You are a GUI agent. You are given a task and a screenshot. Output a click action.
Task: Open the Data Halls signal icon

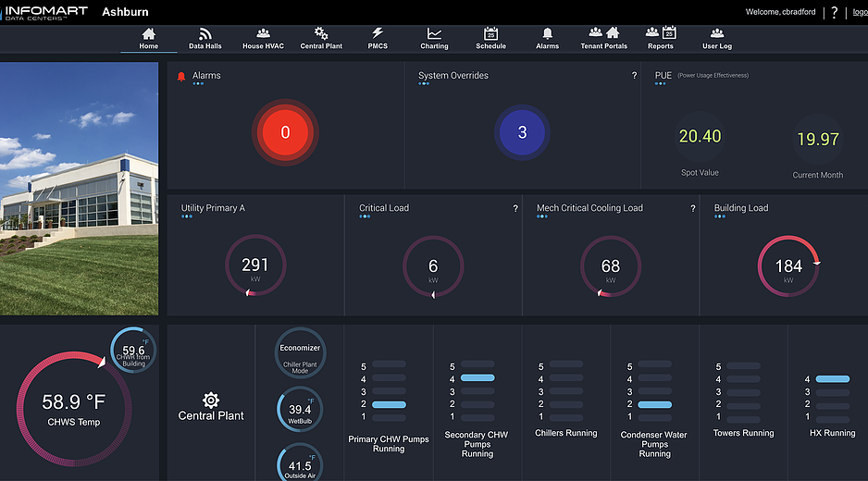(205, 33)
